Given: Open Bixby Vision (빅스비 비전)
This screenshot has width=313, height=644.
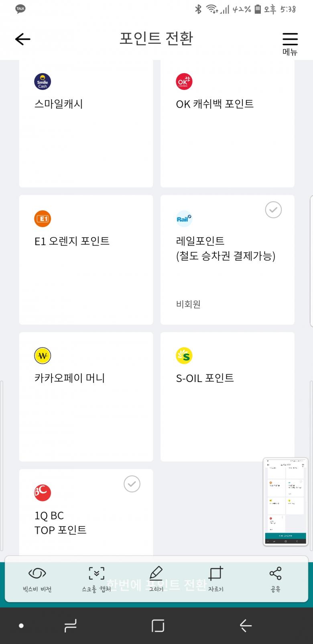Looking at the screenshot, I should [37, 579].
